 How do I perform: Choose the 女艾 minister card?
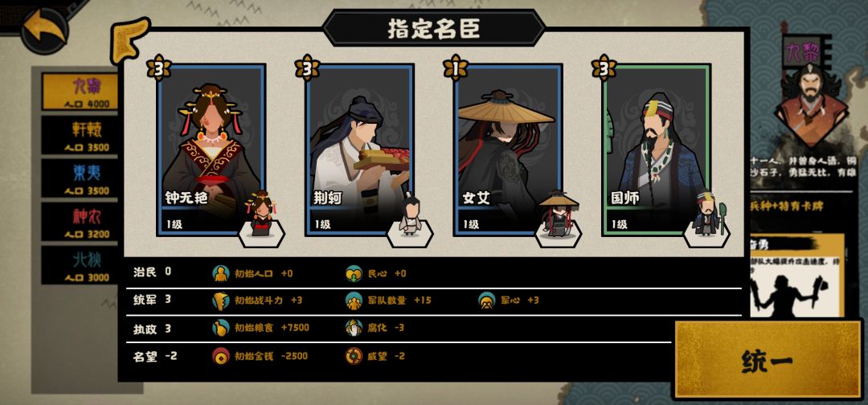508,149
